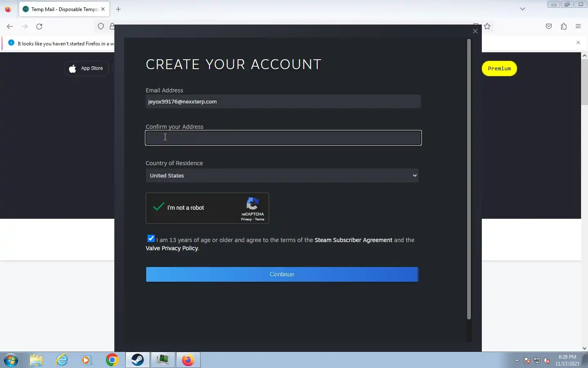The image size is (588, 368).
Task: Switch to Steam in taskbar
Action: point(138,360)
